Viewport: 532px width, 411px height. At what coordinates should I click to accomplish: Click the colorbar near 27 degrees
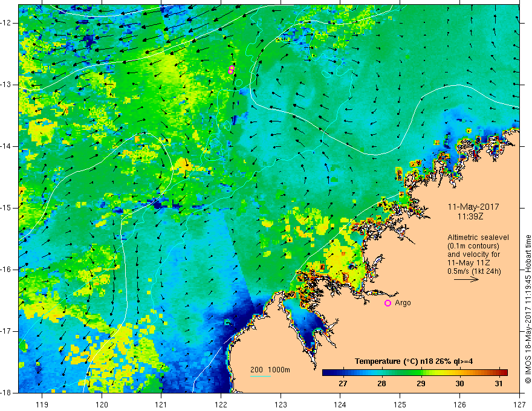click(x=343, y=373)
